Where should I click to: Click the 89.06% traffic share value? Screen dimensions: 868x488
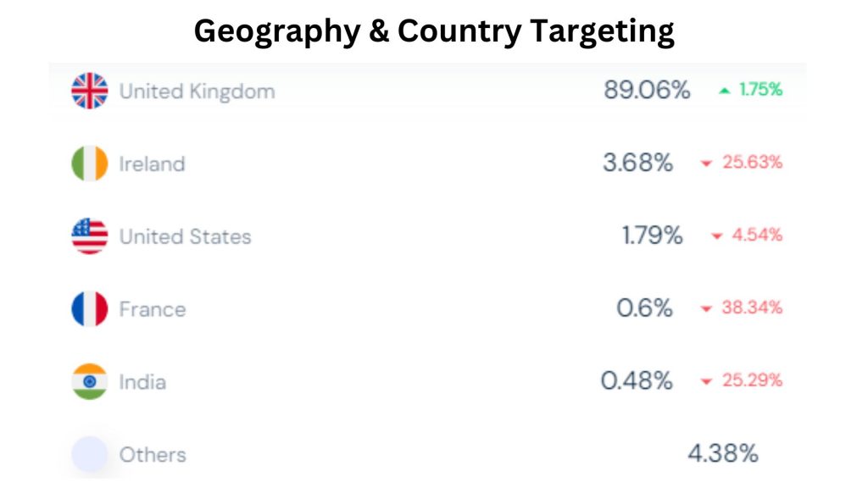[x=647, y=90]
